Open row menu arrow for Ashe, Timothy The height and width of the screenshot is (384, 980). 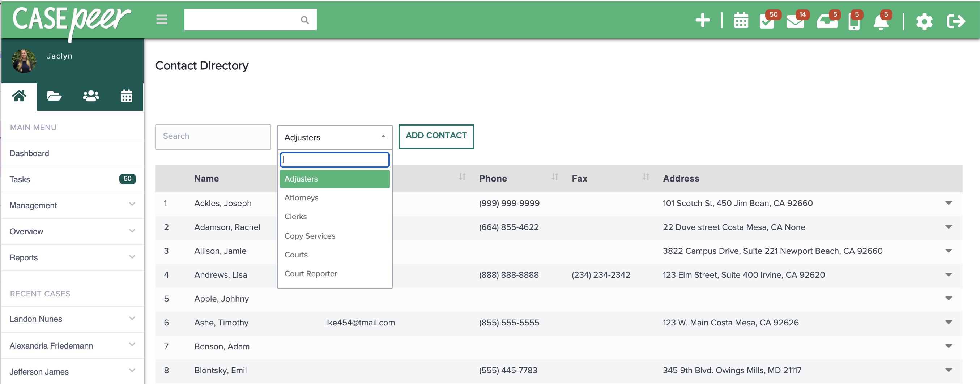click(x=949, y=322)
